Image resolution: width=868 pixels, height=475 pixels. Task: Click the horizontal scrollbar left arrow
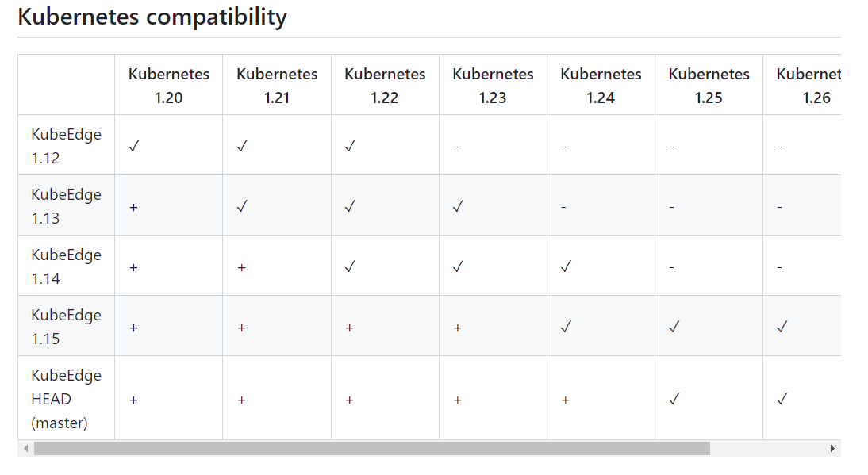[25, 449]
